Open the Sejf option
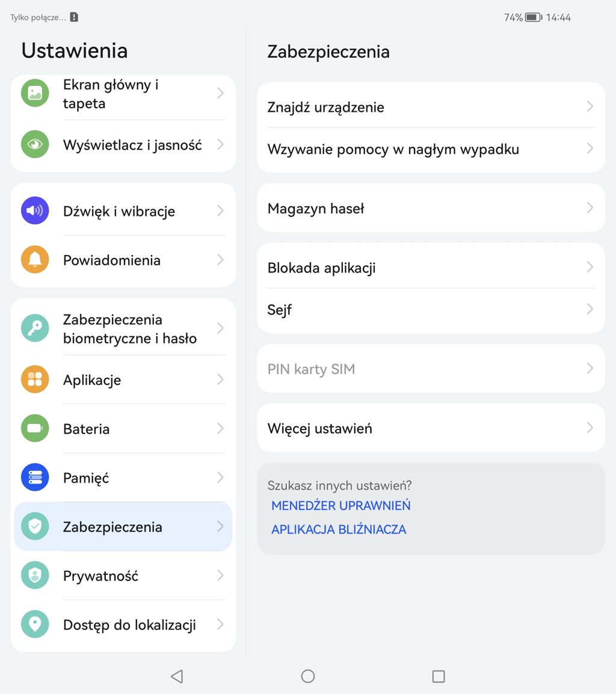616x694 pixels. [280, 310]
